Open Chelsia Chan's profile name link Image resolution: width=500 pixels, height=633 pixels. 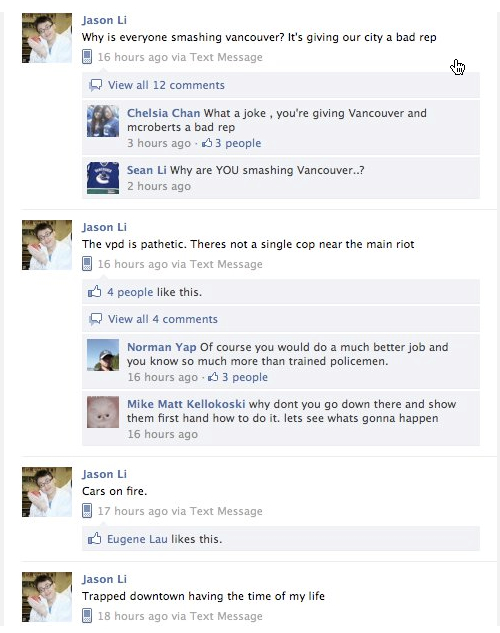point(163,113)
